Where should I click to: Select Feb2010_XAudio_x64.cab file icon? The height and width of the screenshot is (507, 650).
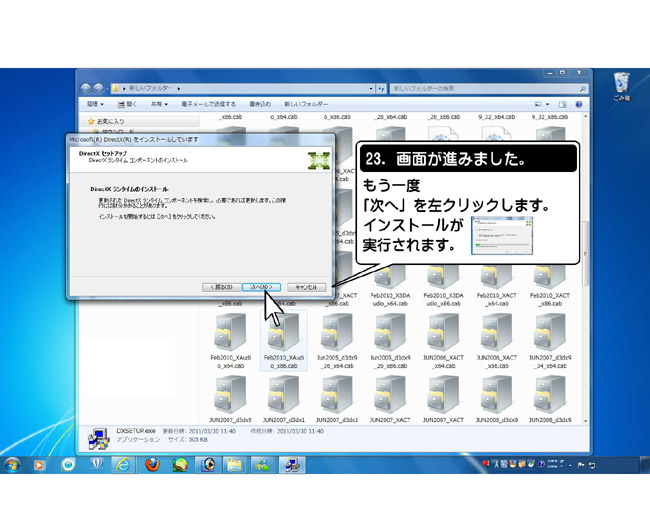click(x=230, y=332)
